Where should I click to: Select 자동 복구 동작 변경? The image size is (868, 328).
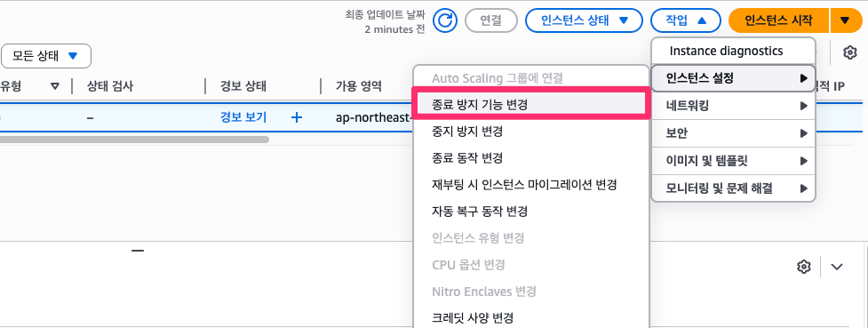pos(530,212)
